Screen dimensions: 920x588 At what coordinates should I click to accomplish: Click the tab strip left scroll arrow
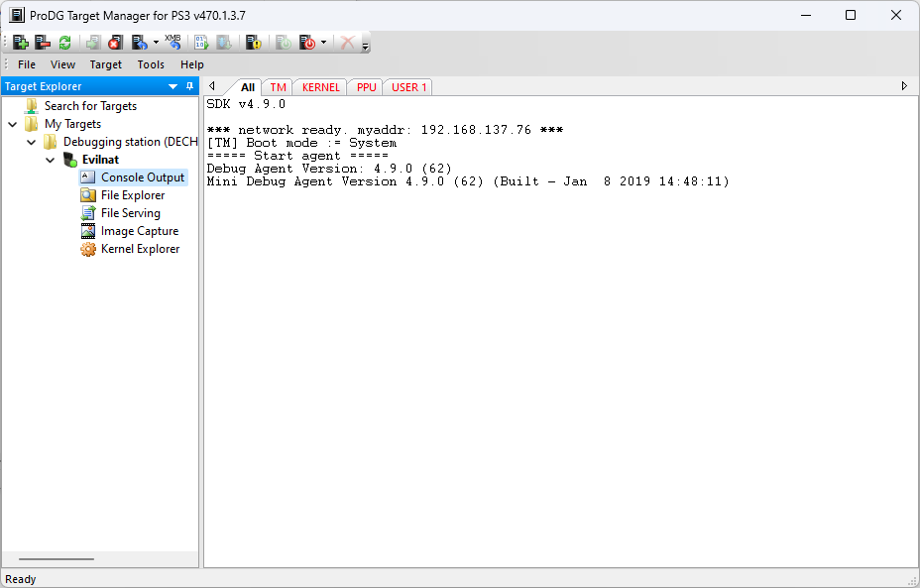pyautogui.click(x=212, y=86)
